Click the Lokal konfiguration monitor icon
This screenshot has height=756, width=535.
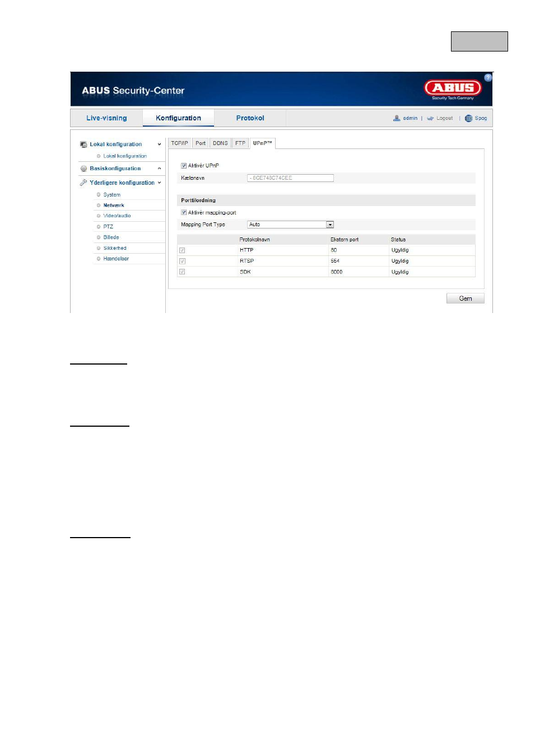[x=83, y=144]
